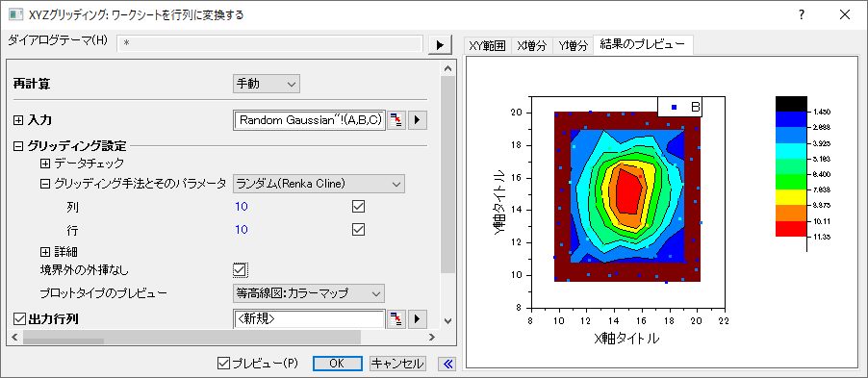868x378 pixels.
Task: Click the 行 value 10
Action: point(241,229)
